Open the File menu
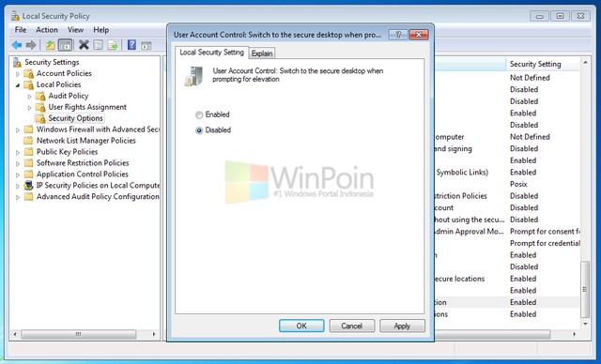Image resolution: width=601 pixels, height=364 pixels. 21,30
